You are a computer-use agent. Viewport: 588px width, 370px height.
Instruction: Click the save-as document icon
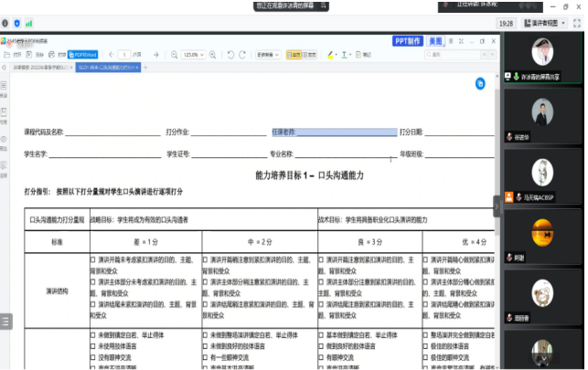(x=29, y=55)
